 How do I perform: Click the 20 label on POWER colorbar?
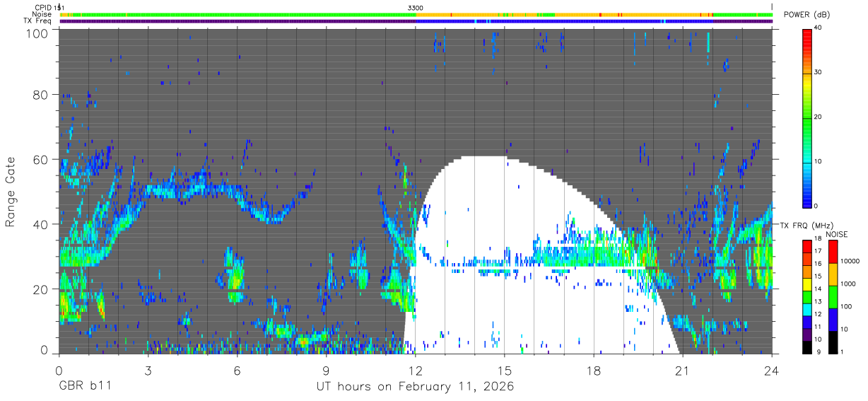[819, 117]
